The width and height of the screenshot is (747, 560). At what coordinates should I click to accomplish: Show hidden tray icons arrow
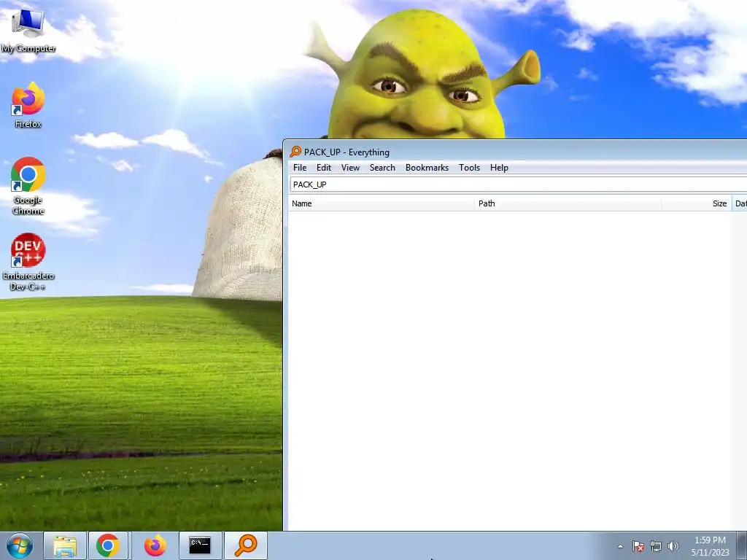pos(620,546)
